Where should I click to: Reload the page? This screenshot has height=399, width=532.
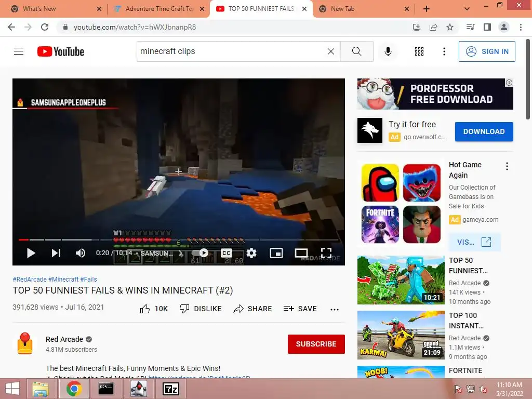pos(45,27)
